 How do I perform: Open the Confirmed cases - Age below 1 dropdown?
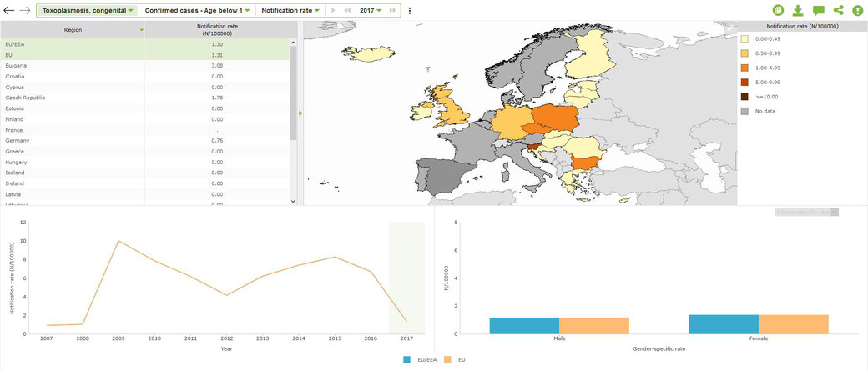click(197, 11)
